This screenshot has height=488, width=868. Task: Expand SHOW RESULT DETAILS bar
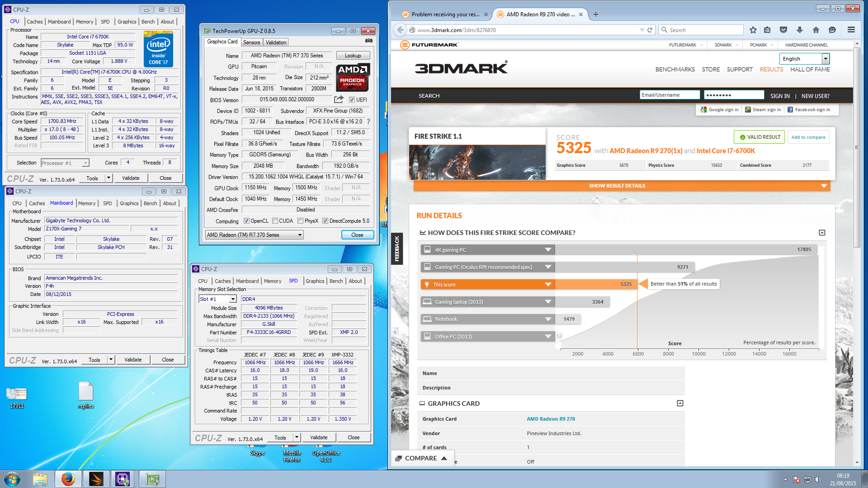[622, 186]
